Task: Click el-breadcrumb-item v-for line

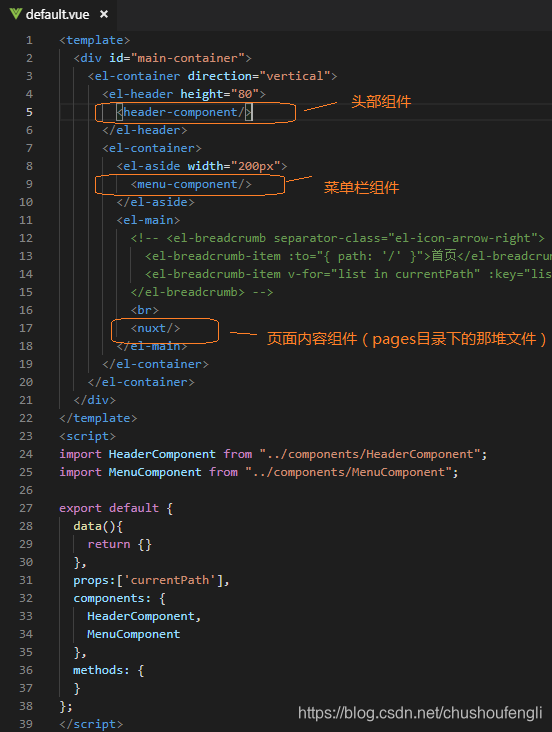Action: (x=348, y=274)
